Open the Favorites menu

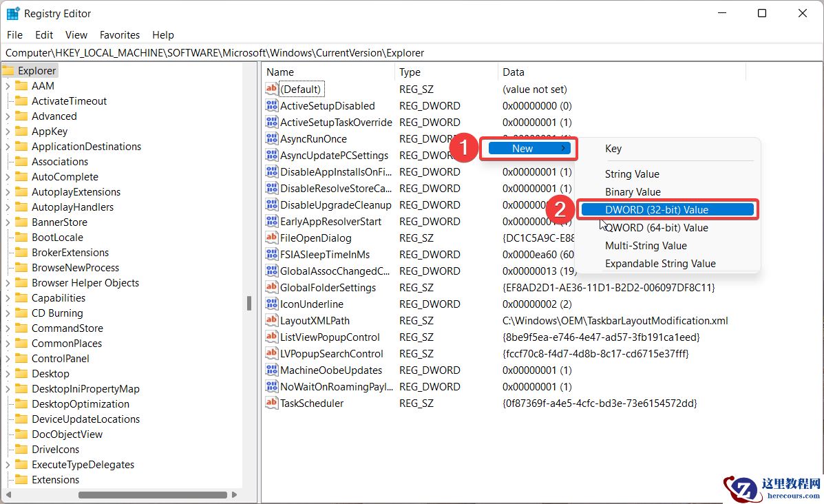click(x=119, y=34)
